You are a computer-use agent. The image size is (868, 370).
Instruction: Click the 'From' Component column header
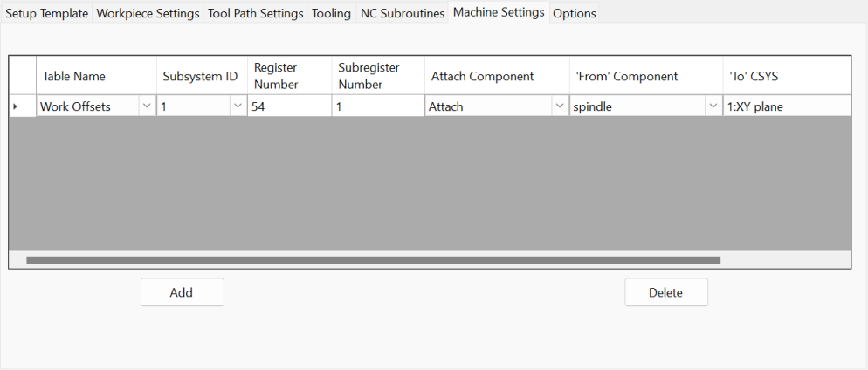(x=645, y=76)
